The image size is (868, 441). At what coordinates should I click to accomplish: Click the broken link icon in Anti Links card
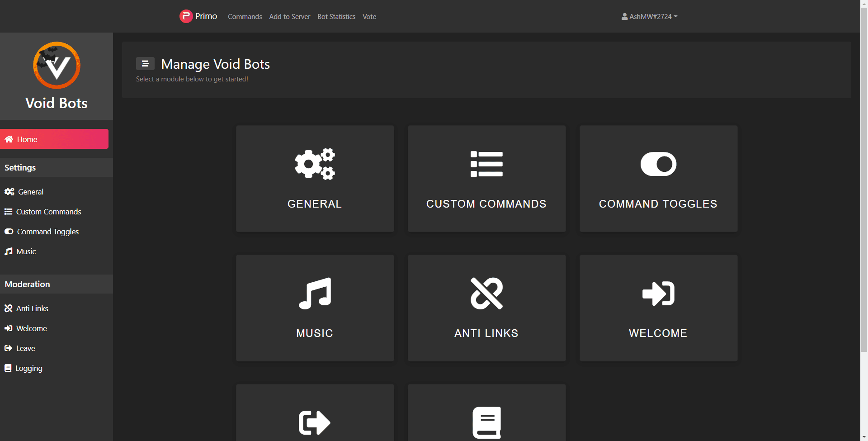click(x=486, y=293)
